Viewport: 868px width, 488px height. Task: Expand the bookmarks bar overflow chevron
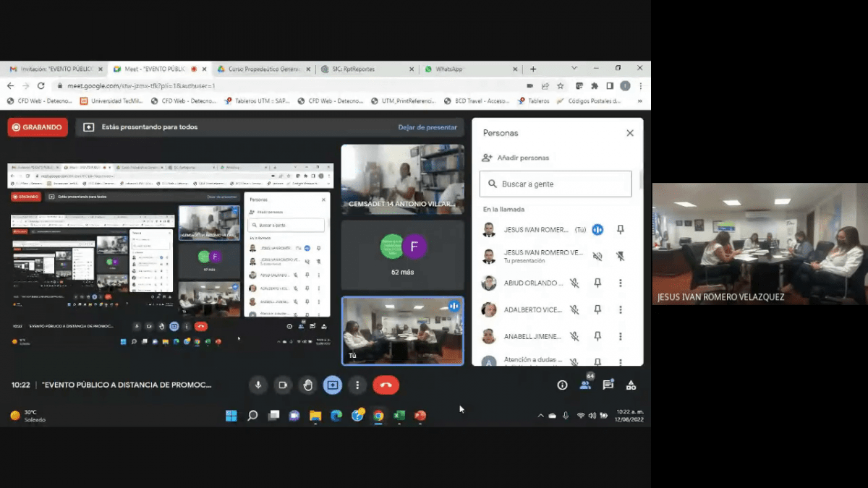[x=639, y=101]
